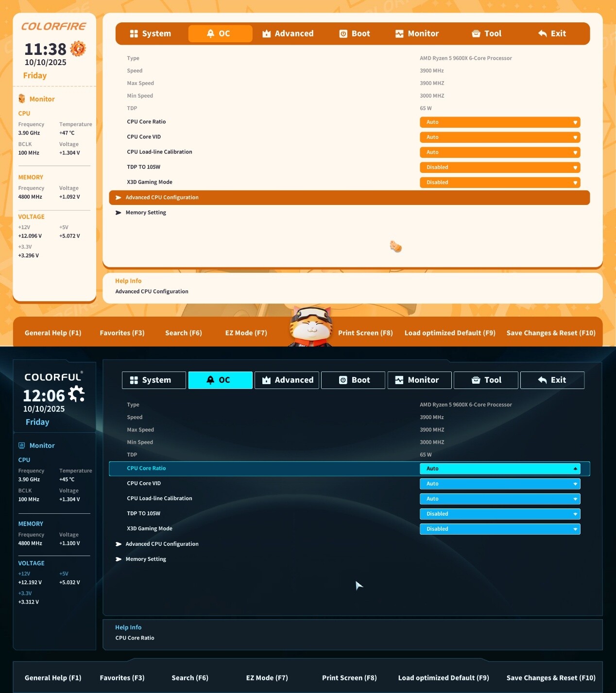Open Monitor tab in dark Colorful BIOS

(419, 380)
